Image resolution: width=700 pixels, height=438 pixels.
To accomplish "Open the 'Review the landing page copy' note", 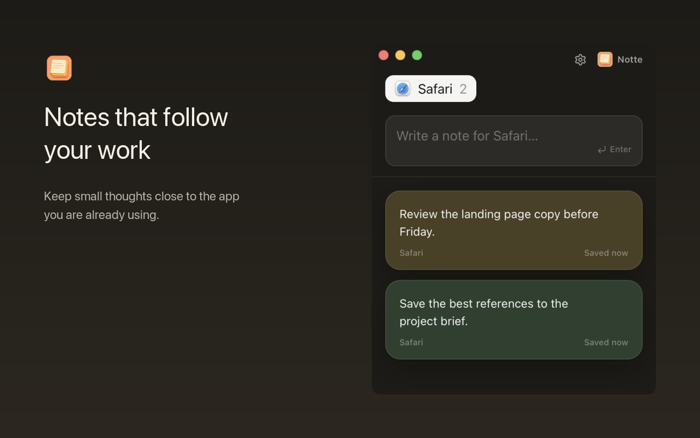I will 514,230.
